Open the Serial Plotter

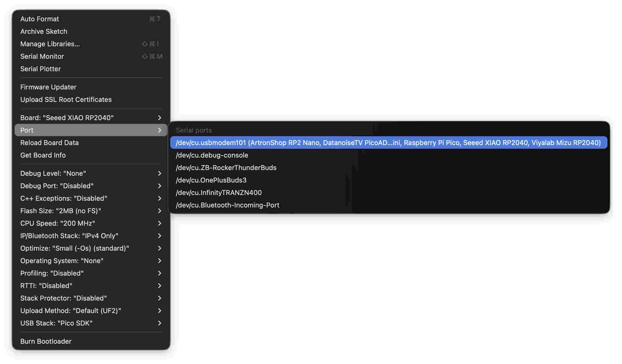[x=40, y=69]
